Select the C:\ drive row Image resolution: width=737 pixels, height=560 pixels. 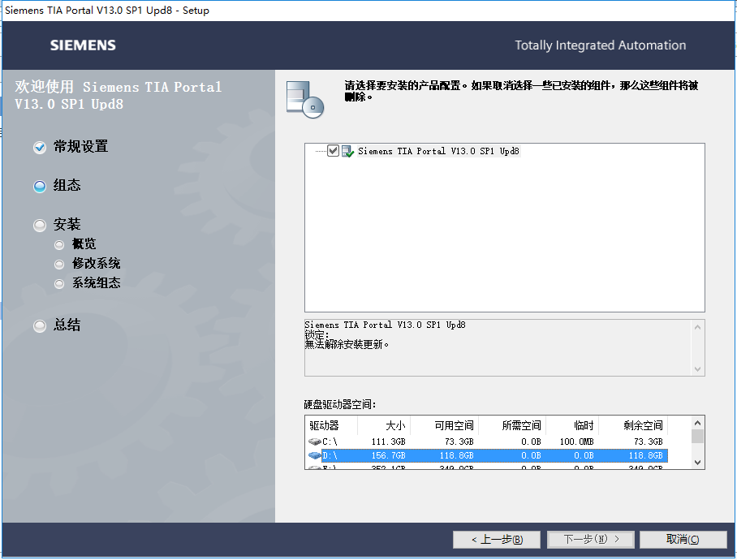(486, 442)
